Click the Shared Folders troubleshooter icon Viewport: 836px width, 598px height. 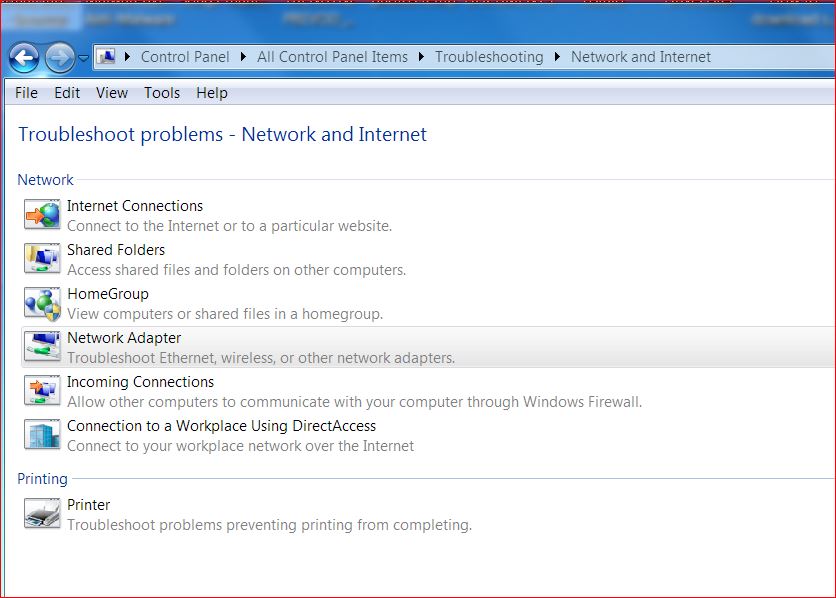tap(42, 258)
